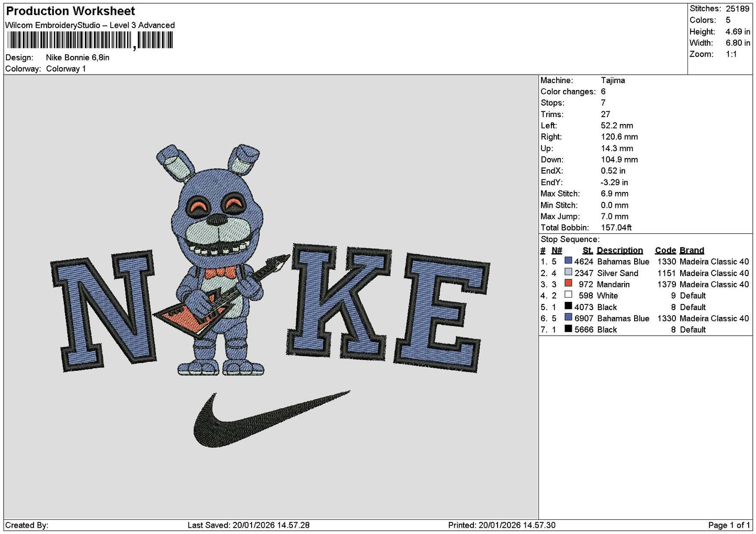
Task: Click the 'N#' column header
Action: (557, 250)
